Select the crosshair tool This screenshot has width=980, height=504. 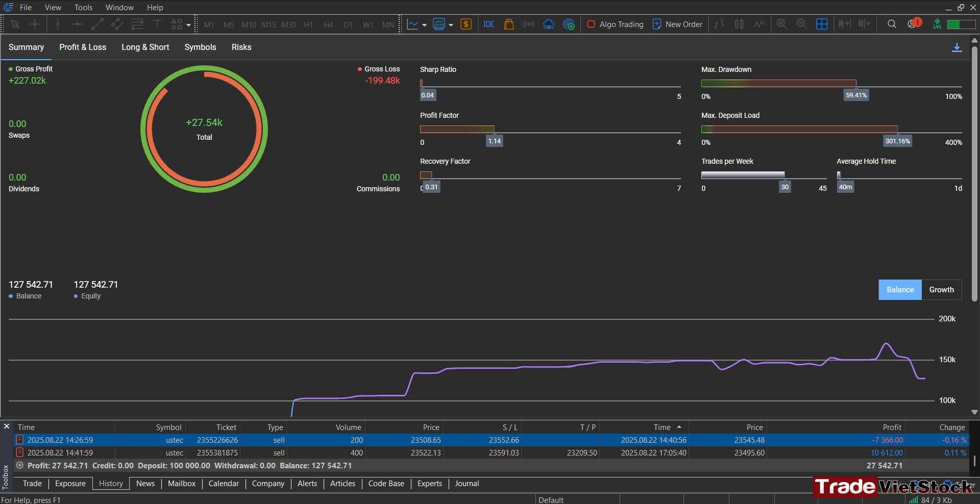click(x=35, y=24)
